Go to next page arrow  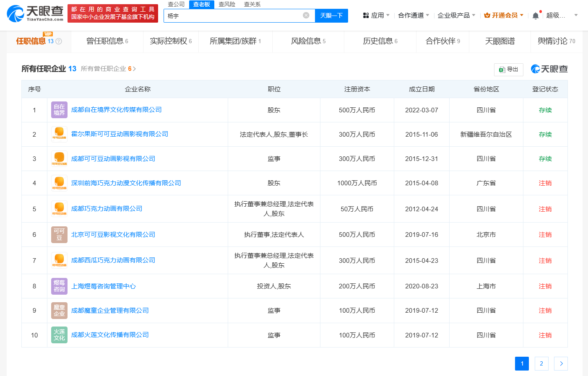pyautogui.click(x=561, y=363)
